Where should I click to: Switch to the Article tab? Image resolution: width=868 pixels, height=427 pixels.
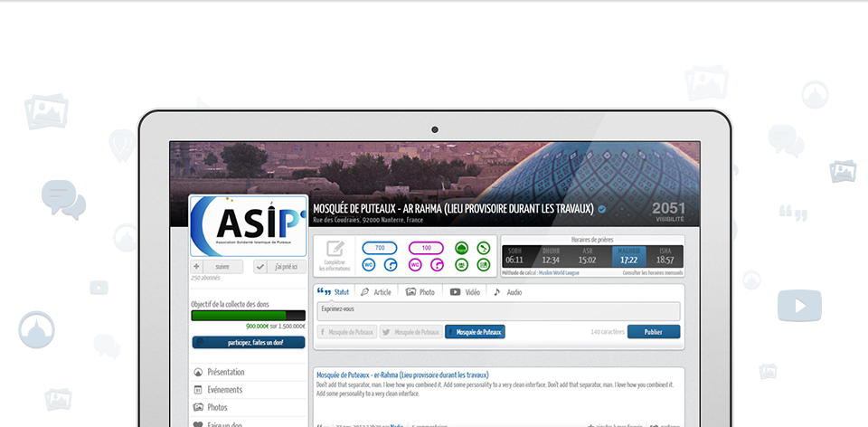tap(376, 292)
